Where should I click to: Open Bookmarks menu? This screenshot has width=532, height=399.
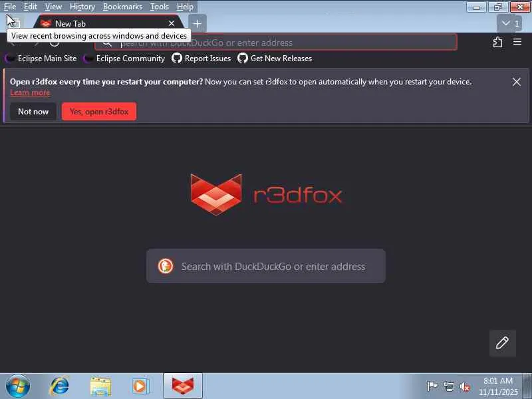[x=122, y=7]
